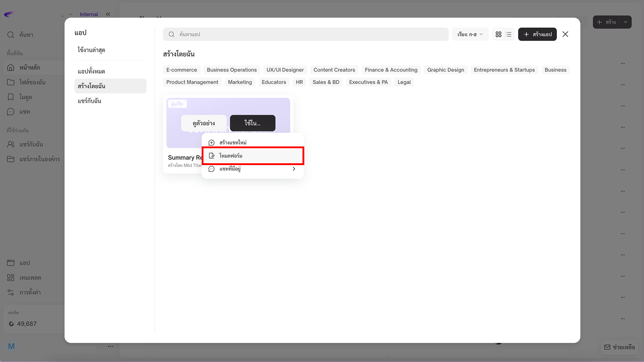Open Help via the envelope icon
The image size is (644, 362).
607,347
